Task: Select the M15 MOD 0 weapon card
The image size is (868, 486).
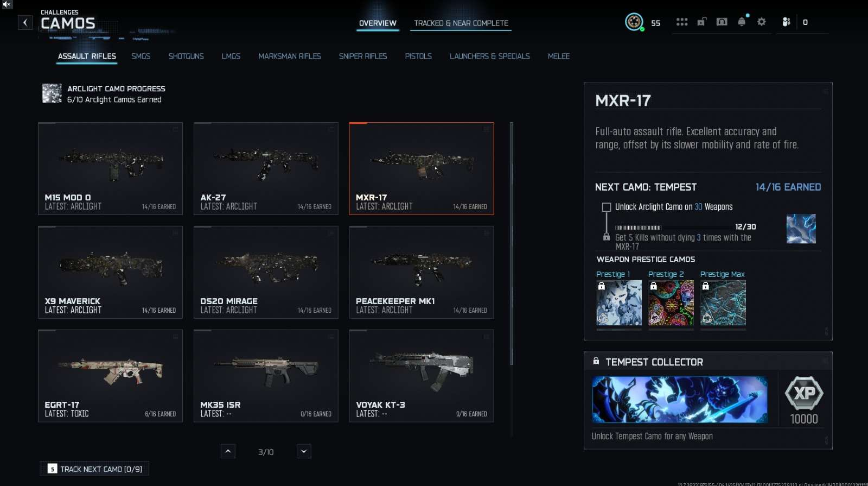Action: tap(110, 168)
